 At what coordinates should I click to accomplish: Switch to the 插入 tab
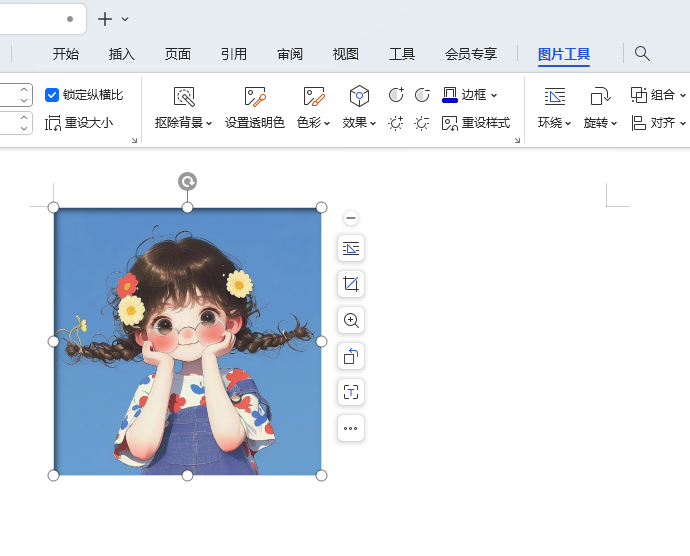(x=122, y=54)
